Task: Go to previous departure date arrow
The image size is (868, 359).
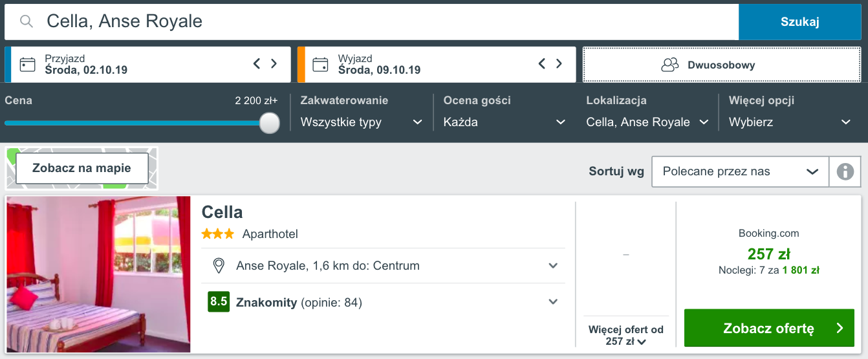Action: point(542,63)
